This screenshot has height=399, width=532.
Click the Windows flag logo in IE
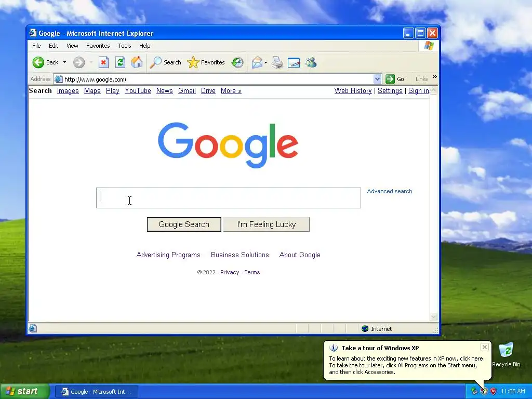pyautogui.click(x=429, y=46)
